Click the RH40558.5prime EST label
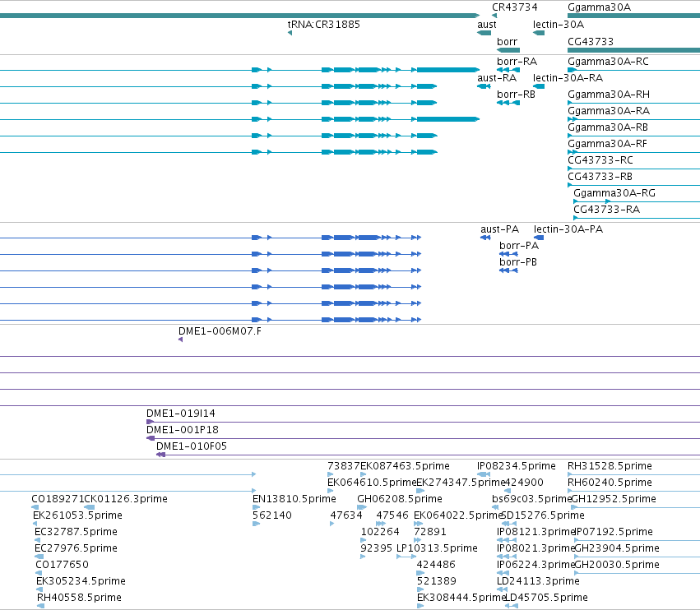 (x=80, y=598)
